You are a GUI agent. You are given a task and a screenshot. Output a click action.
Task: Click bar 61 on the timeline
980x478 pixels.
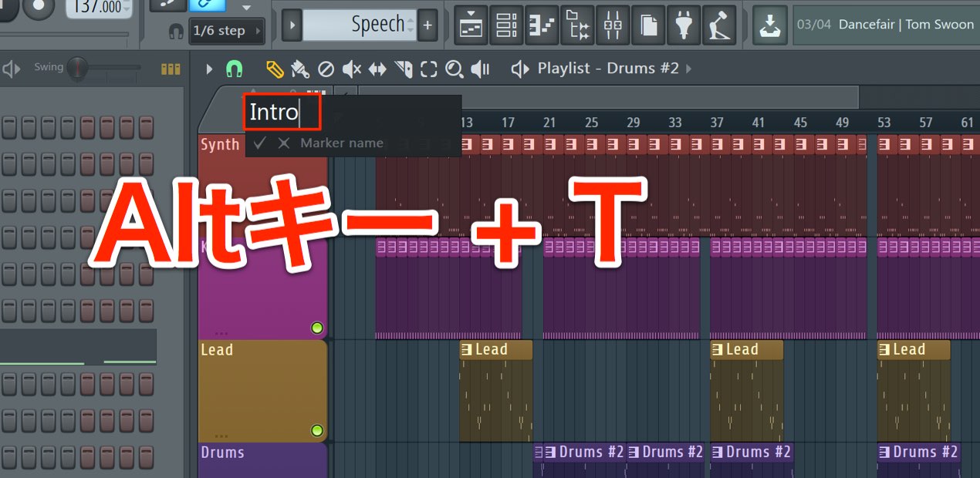[x=968, y=123]
